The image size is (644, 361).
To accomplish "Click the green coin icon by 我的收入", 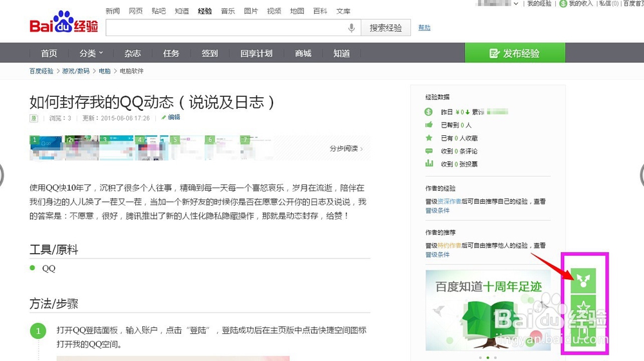I will [563, 4].
